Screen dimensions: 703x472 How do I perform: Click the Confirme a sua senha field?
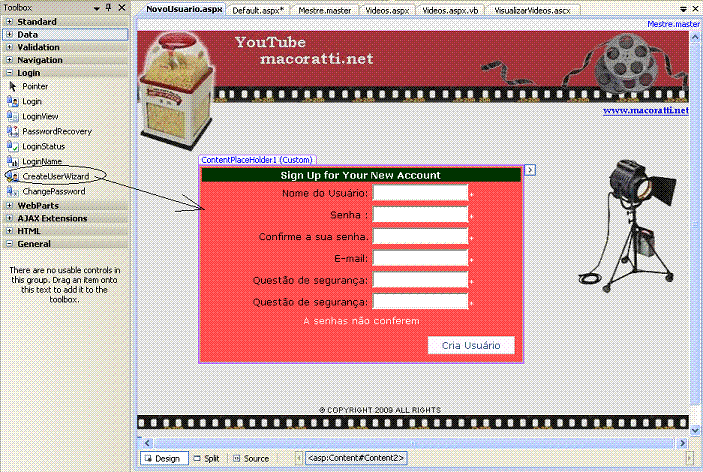coord(421,236)
